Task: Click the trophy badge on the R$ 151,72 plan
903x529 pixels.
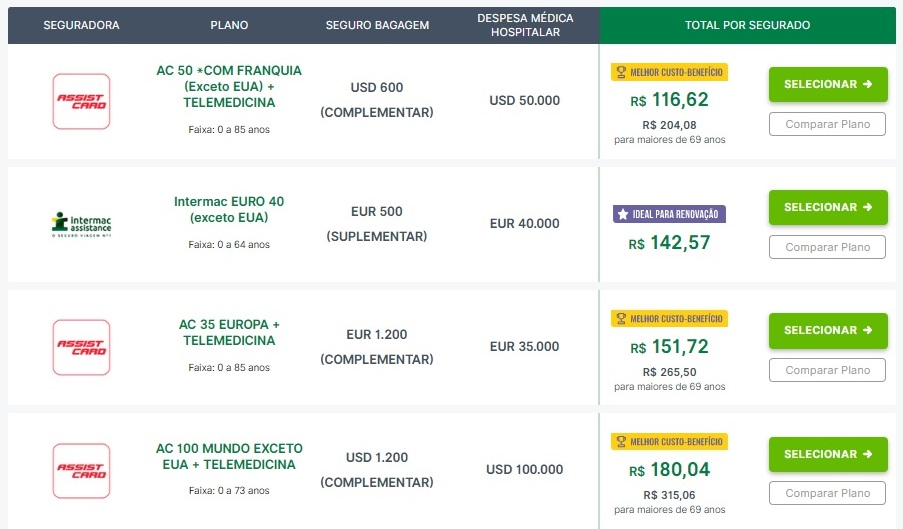Action: click(669, 318)
